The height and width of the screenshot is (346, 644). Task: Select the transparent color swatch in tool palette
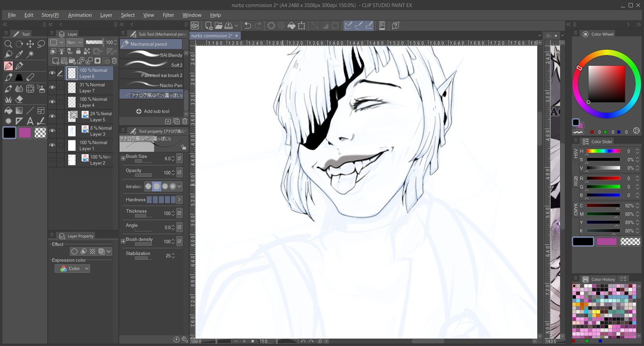pos(40,133)
